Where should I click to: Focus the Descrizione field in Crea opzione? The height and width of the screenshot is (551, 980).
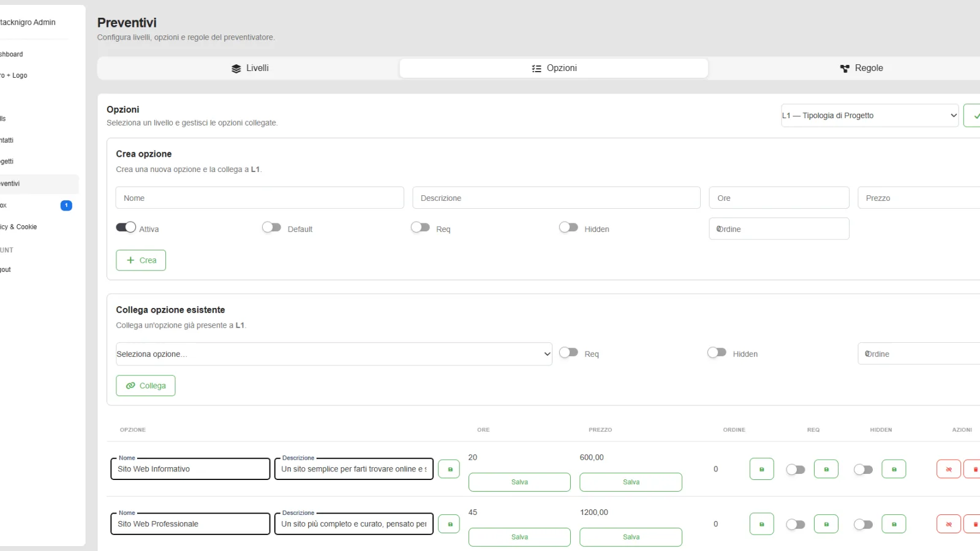556,198
